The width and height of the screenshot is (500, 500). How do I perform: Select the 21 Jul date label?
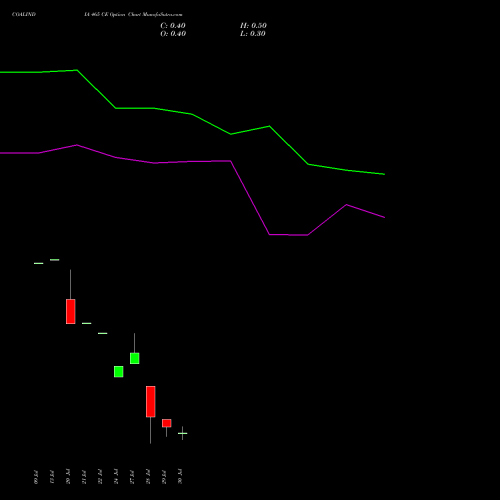tap(84, 477)
